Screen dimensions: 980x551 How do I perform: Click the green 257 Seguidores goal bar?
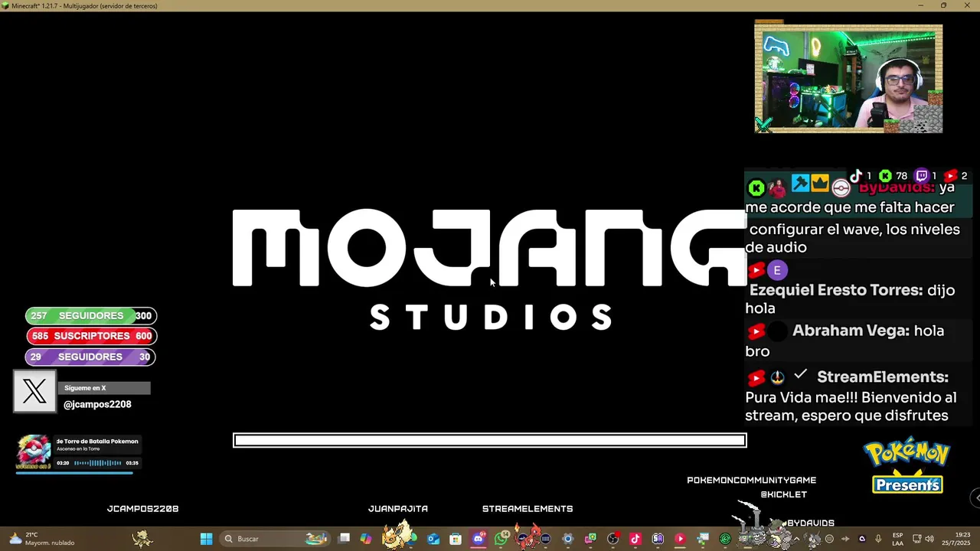(90, 315)
